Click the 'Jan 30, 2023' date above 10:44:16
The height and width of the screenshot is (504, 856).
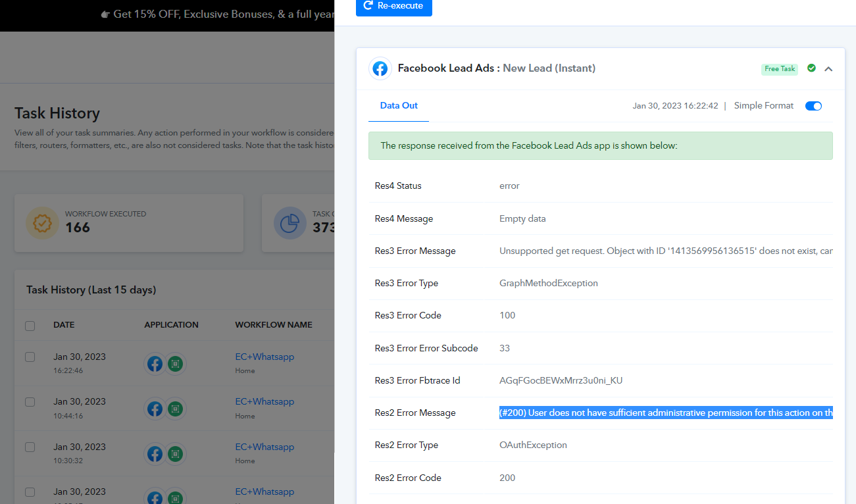coord(80,401)
